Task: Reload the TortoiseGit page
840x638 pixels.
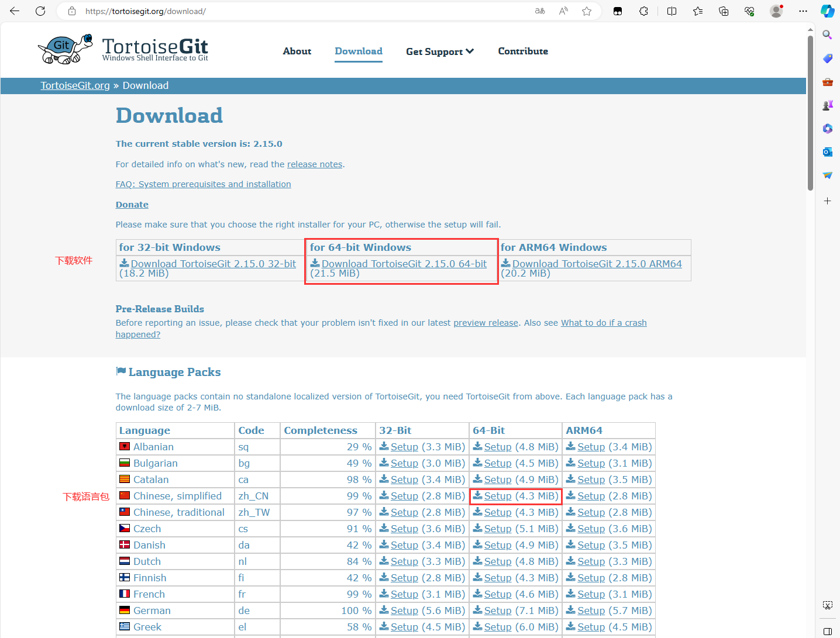Action: click(x=40, y=11)
